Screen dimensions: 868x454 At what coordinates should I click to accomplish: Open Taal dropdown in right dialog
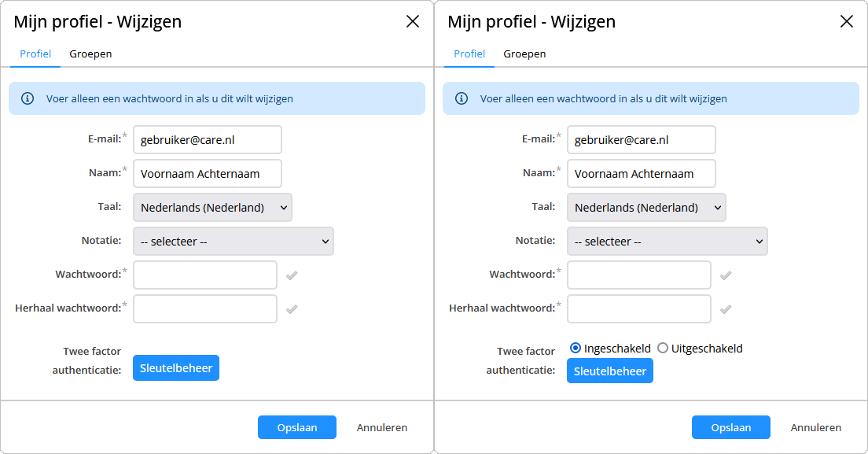click(x=646, y=208)
